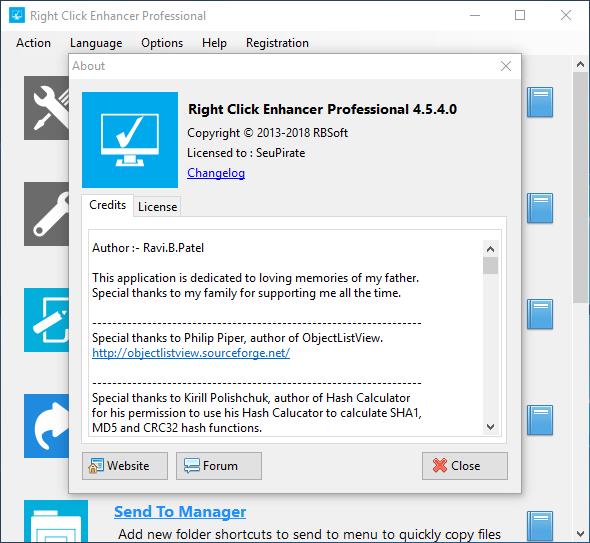Click the Send To Manager link
This screenshot has width=590, height=543.
180,512
